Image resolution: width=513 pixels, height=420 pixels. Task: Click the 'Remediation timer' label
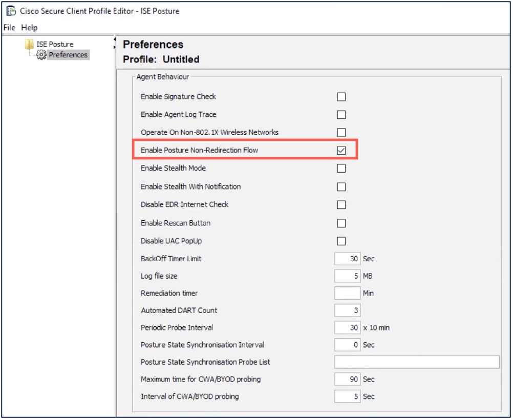click(x=169, y=293)
